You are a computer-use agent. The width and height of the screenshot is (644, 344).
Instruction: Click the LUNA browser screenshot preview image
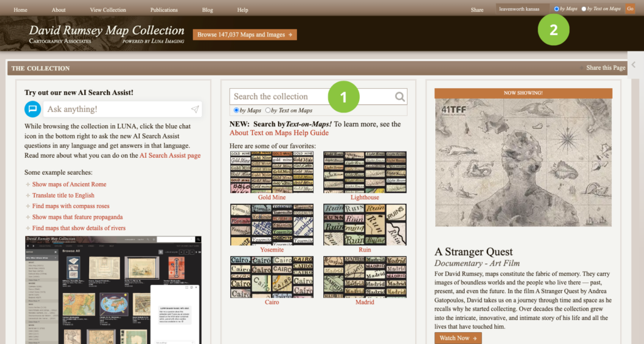point(113,290)
